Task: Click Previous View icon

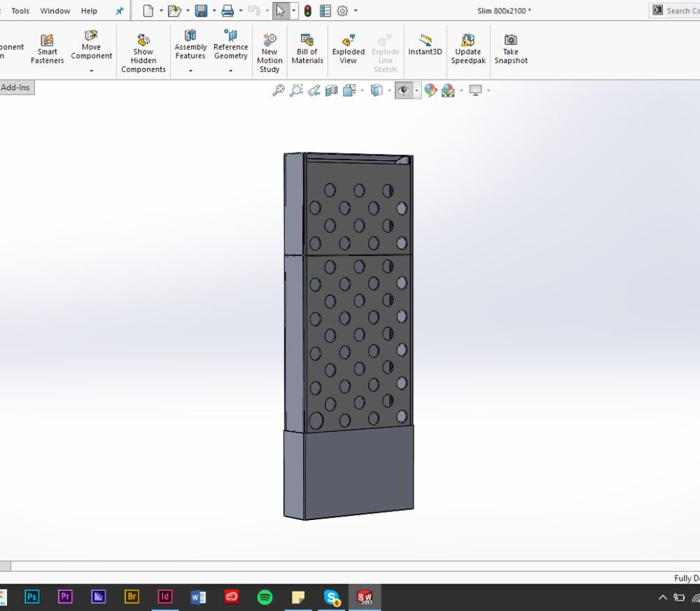Action: coord(314,90)
